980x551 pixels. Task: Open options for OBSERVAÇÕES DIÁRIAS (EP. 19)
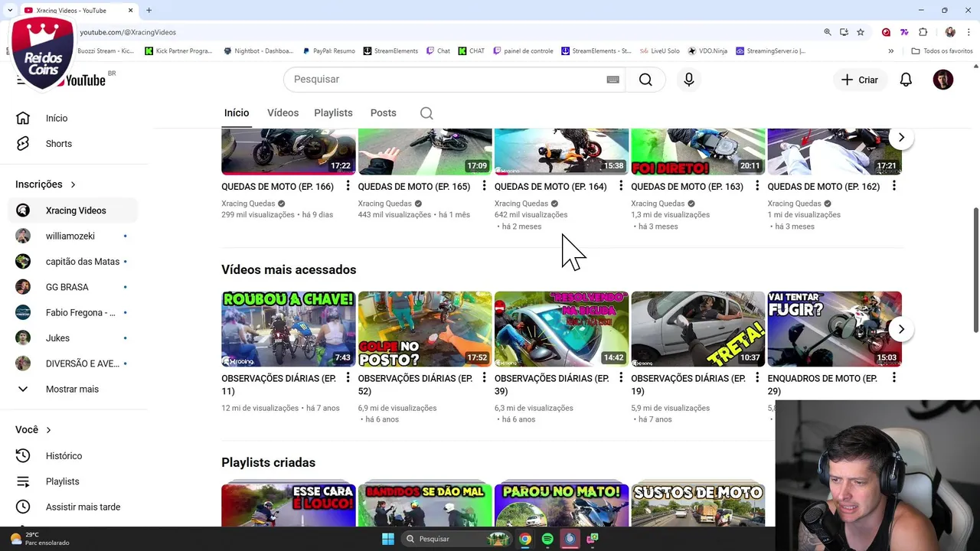tap(757, 378)
